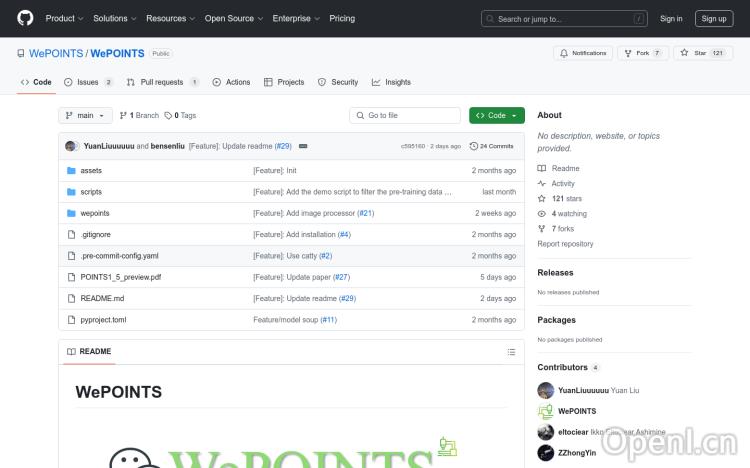Select the Code tab
This screenshot has height=468, width=750.
[36, 82]
